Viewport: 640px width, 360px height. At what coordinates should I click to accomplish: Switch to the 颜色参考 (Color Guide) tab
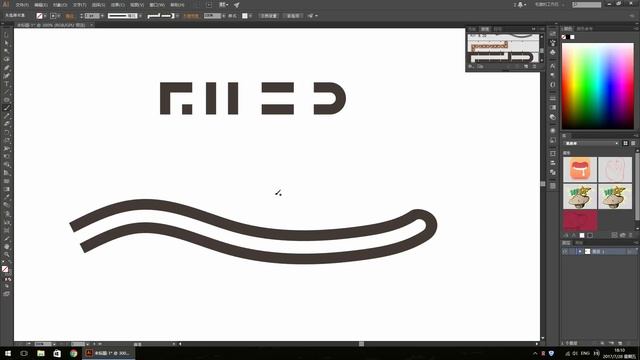(584, 29)
